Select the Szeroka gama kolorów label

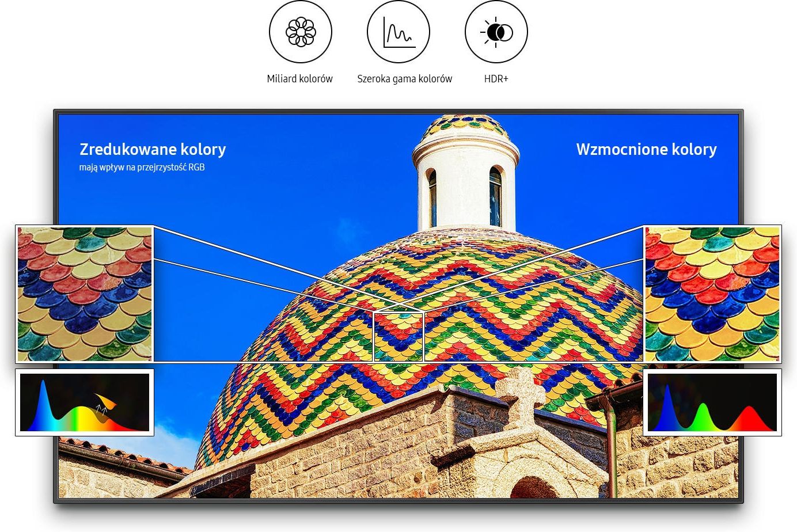(405, 79)
